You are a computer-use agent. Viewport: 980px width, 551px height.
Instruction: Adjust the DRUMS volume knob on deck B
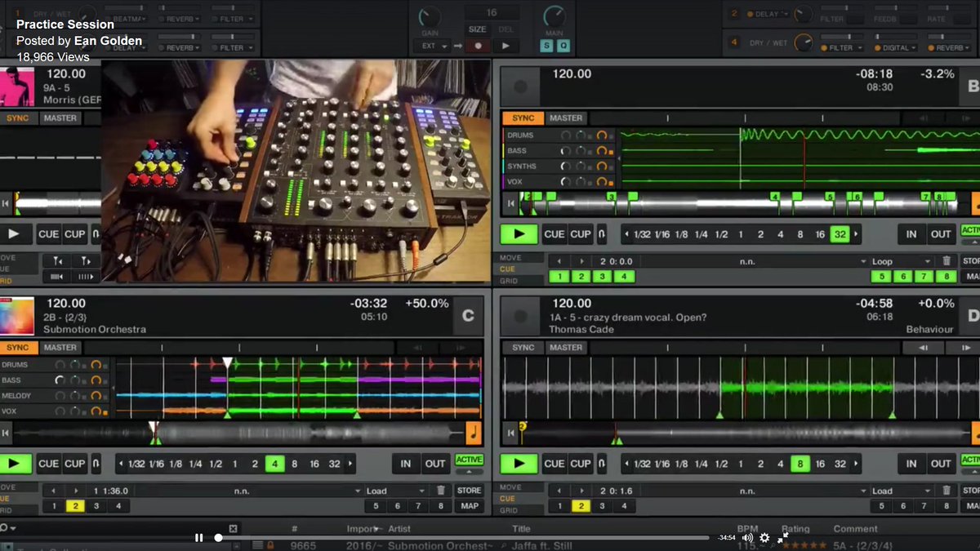pyautogui.click(x=565, y=136)
